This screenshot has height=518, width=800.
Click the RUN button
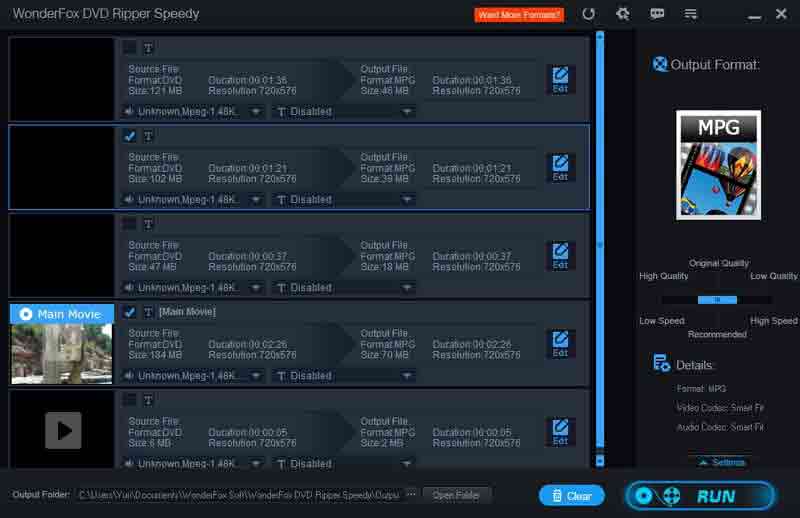[x=700, y=496]
